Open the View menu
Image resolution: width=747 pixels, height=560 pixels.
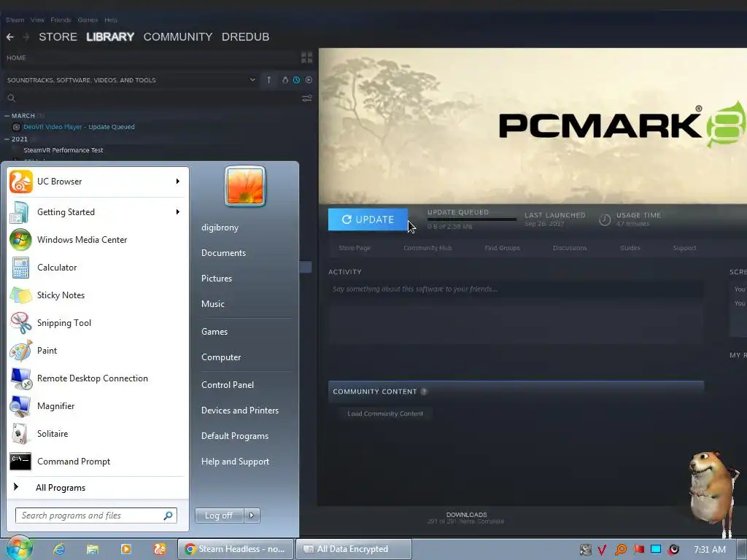pos(38,20)
